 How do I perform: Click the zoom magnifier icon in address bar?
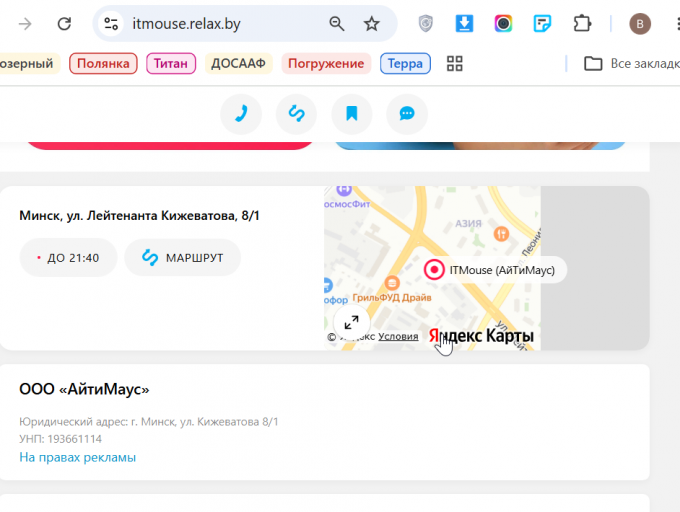pos(337,24)
